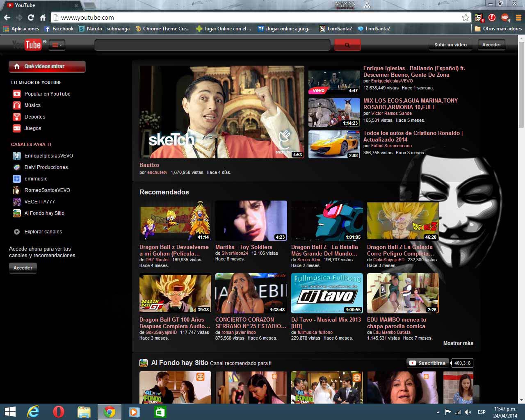
Task: Open the enchufetv channel link
Action: pos(157,173)
